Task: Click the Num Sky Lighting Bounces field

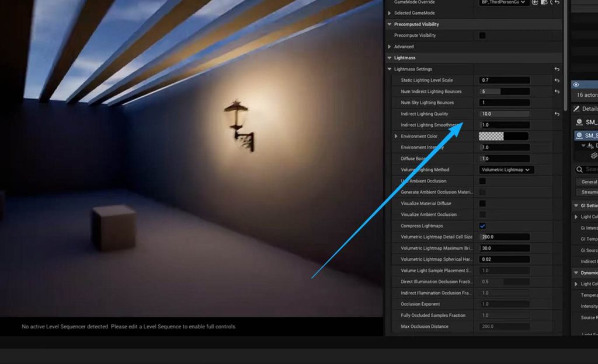Action: (x=504, y=103)
